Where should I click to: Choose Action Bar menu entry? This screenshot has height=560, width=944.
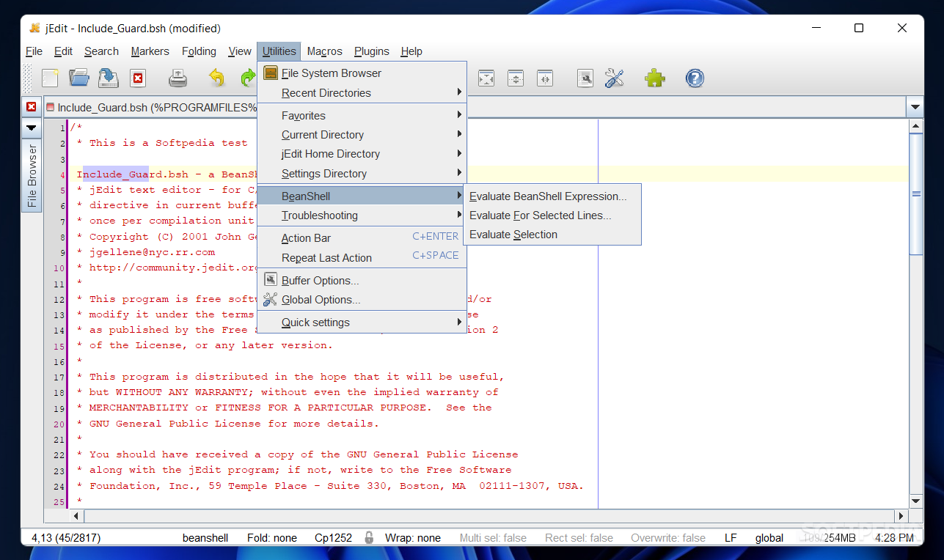tap(362, 238)
